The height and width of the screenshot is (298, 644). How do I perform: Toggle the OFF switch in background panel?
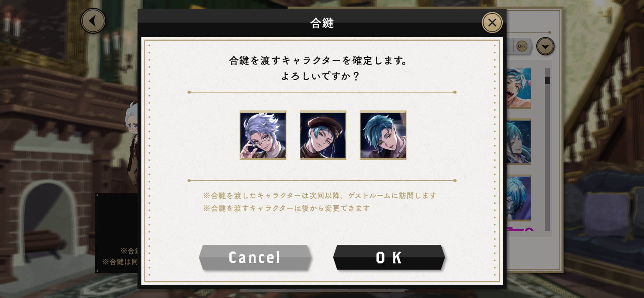(x=521, y=46)
